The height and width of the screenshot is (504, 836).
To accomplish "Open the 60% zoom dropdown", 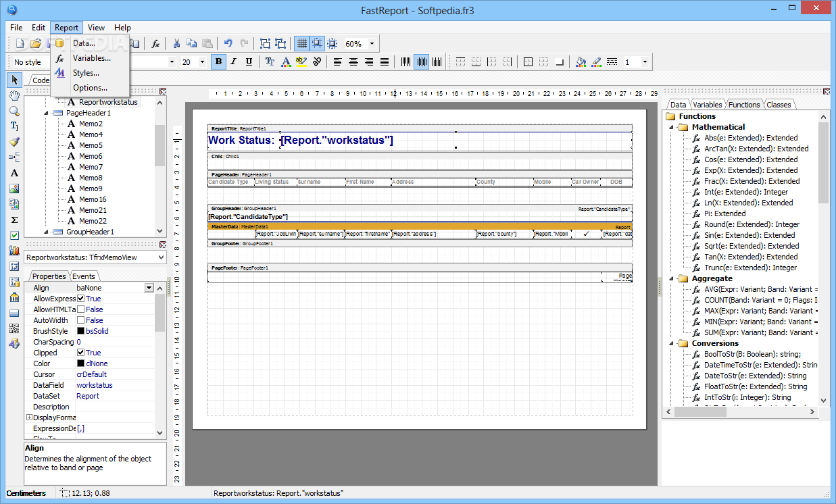I will coord(372,44).
